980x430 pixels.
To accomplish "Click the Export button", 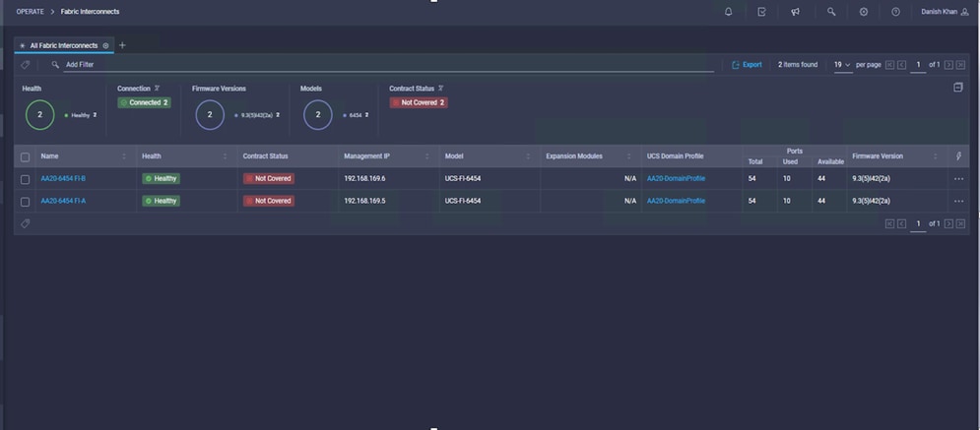I will [x=747, y=64].
